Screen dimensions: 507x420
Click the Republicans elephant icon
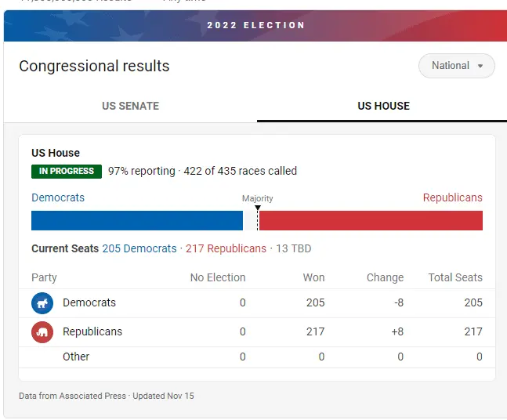(42, 332)
